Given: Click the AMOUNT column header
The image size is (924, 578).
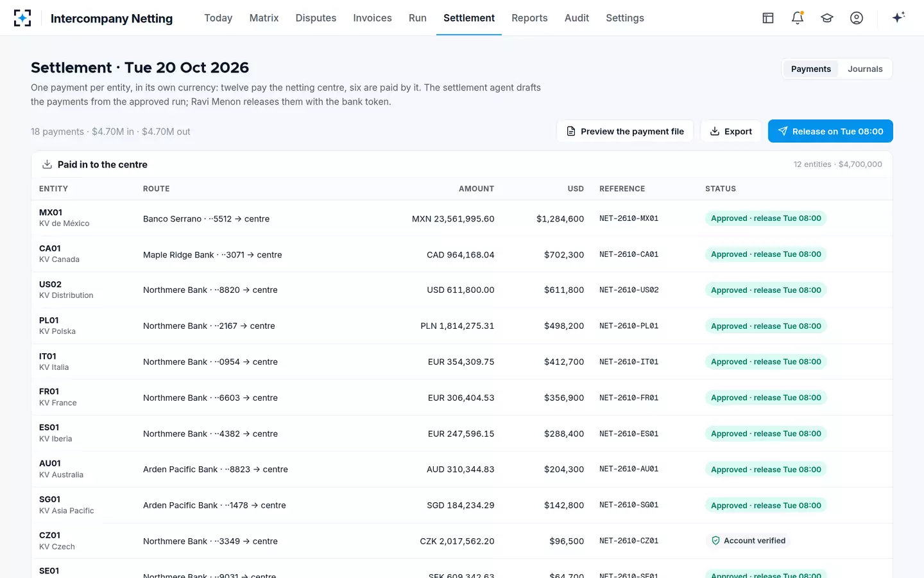Looking at the screenshot, I should pyautogui.click(x=476, y=189).
